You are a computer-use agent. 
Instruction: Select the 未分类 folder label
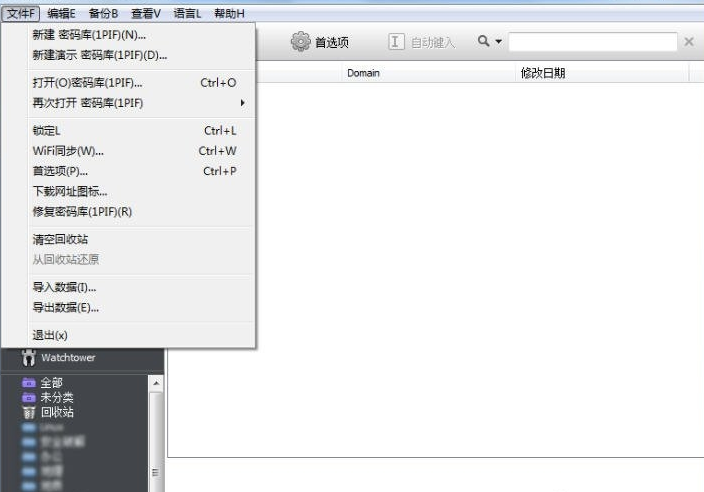[x=57, y=398]
